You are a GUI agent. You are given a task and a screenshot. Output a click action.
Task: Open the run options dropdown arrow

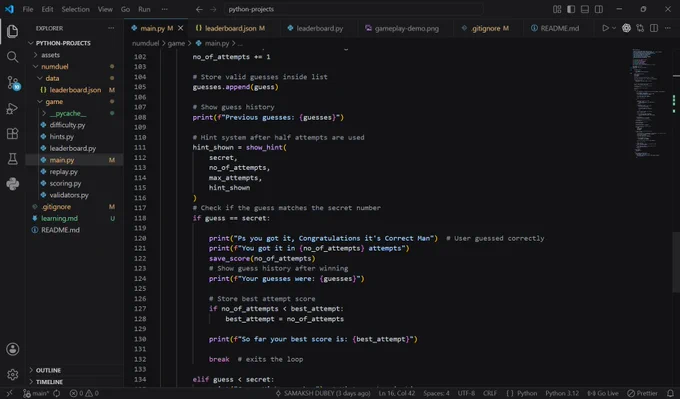[x=614, y=28]
